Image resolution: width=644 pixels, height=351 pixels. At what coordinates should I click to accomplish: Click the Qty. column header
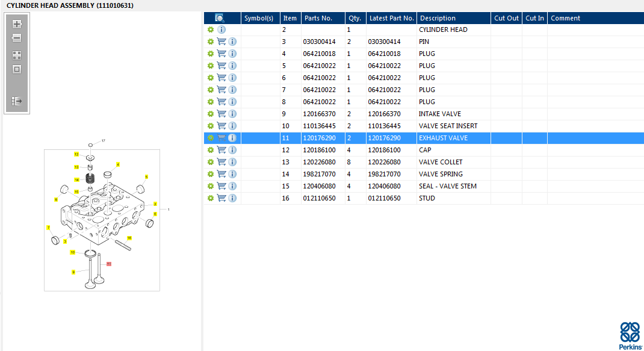(355, 18)
